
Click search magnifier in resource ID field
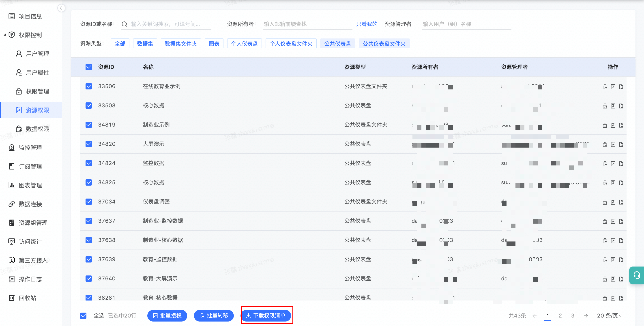click(x=124, y=24)
